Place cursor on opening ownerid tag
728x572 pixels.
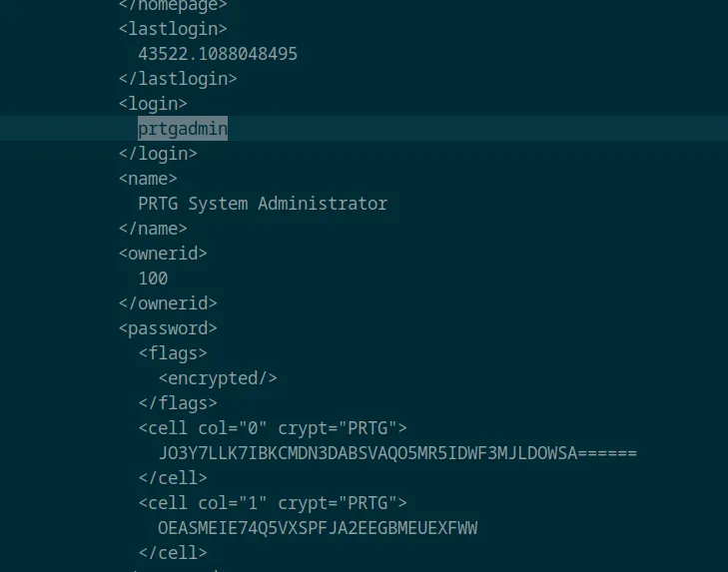(x=163, y=254)
